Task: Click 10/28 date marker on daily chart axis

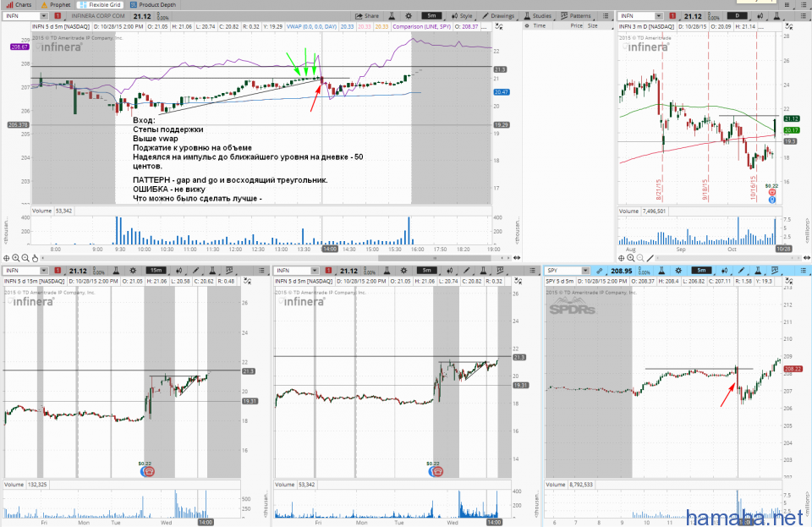Action: click(783, 249)
